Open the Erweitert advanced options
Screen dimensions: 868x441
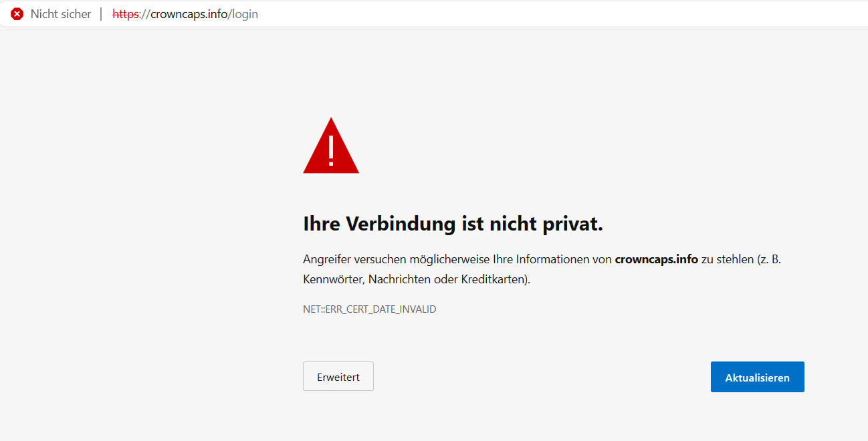tap(338, 376)
